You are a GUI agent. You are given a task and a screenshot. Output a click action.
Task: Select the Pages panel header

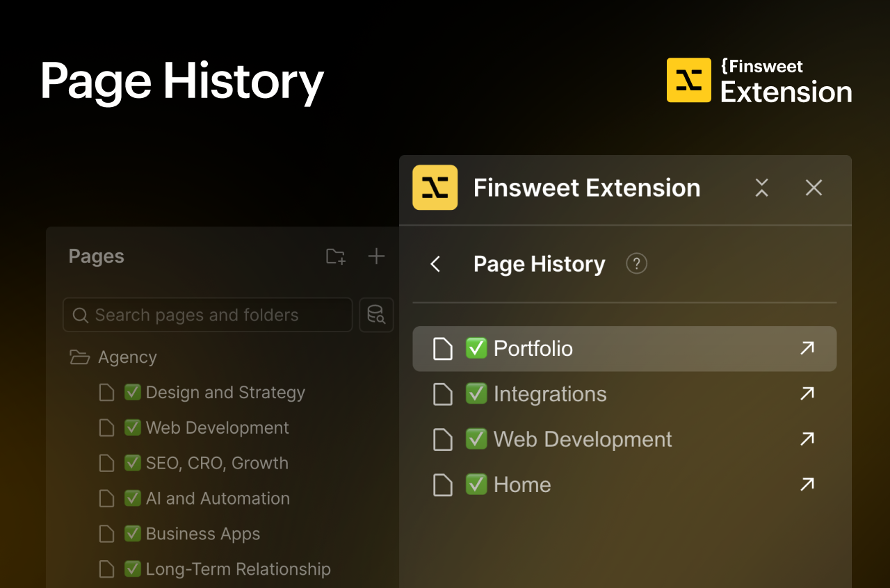click(96, 256)
